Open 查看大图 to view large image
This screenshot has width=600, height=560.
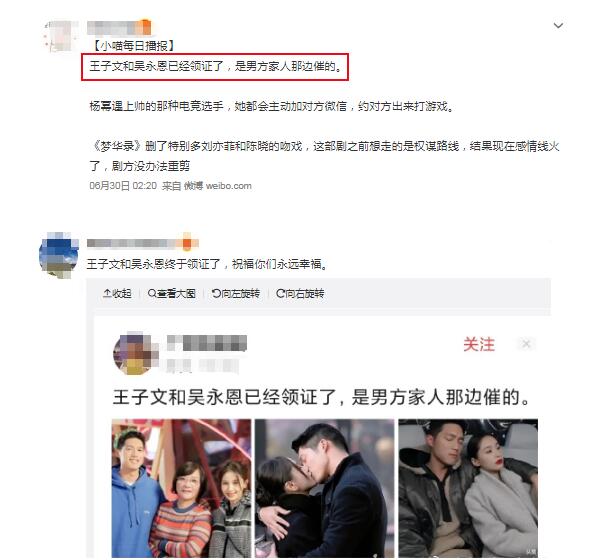[171, 294]
